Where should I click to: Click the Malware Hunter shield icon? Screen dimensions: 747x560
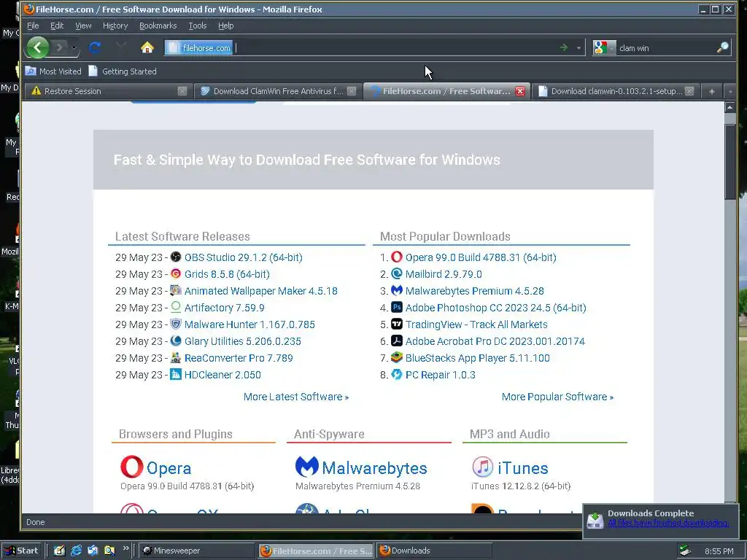(x=176, y=324)
